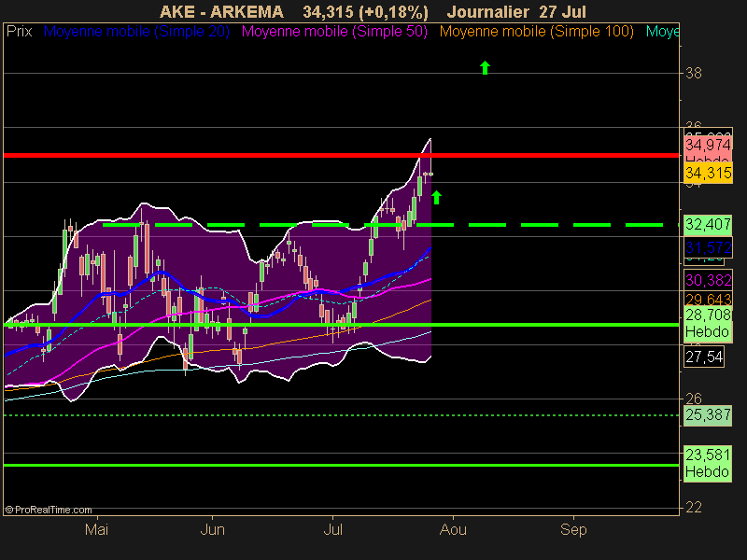
Task: Click the Jun label on time axis
Action: tap(213, 529)
